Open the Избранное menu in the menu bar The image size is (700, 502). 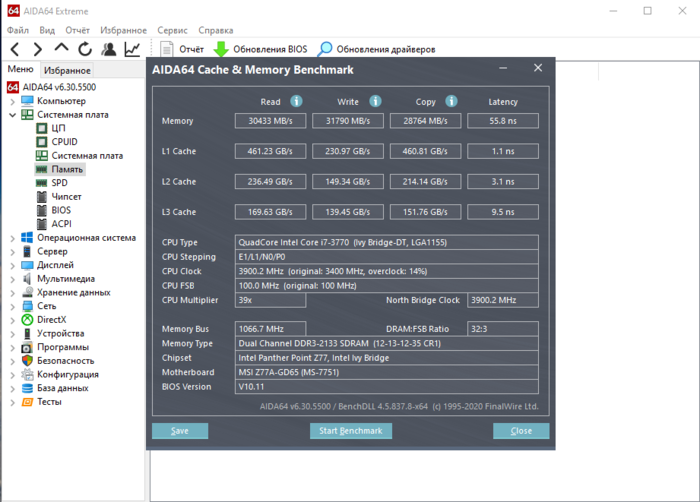click(x=123, y=30)
